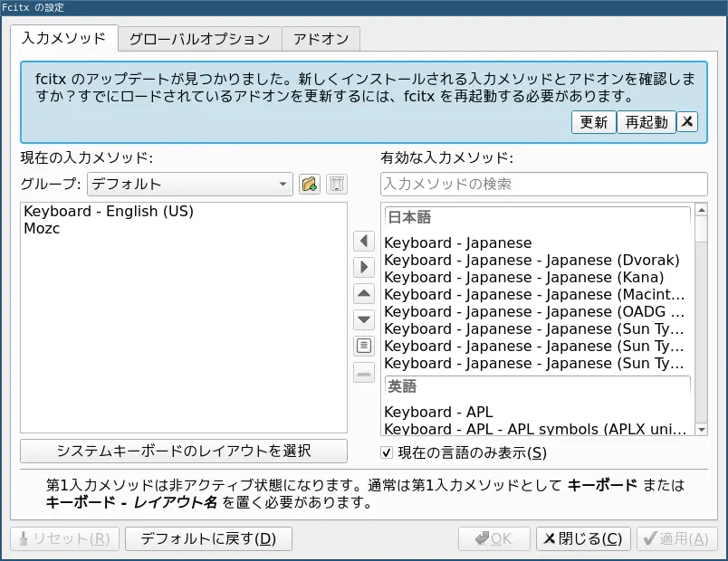The height and width of the screenshot is (561, 728).
Task: Open the グループ デフォルト dropdown
Action: coord(190,185)
